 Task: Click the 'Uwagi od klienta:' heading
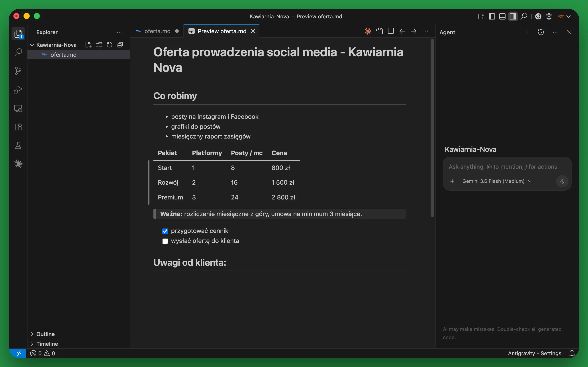click(190, 262)
